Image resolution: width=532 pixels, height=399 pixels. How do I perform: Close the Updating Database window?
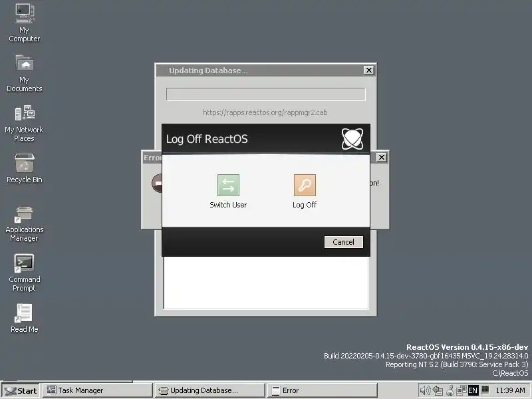point(369,70)
